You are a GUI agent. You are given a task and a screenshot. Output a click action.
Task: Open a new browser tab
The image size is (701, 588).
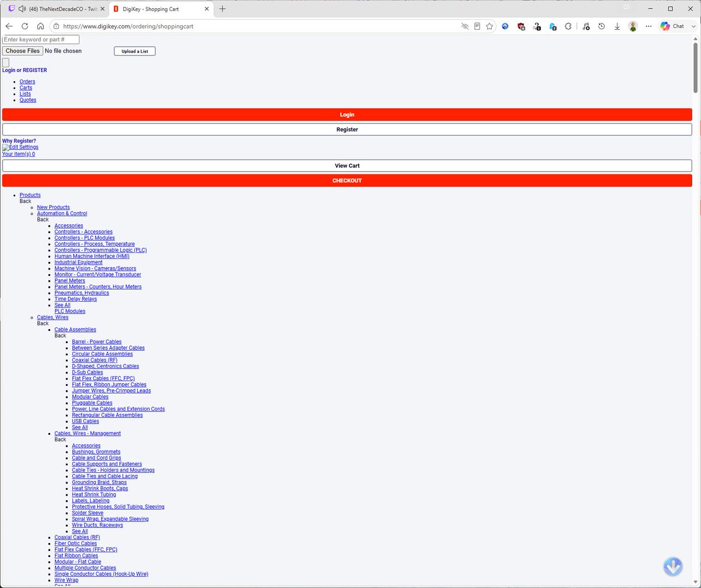pyautogui.click(x=223, y=9)
